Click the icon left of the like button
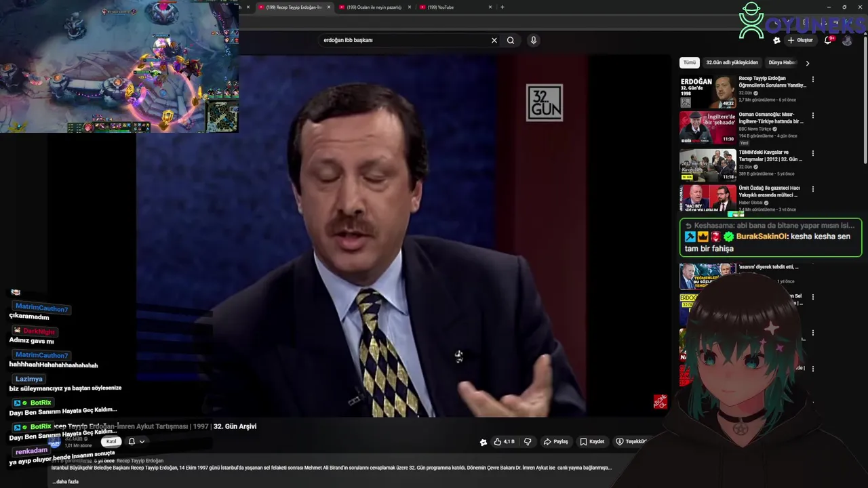The image size is (868, 488). (484, 442)
